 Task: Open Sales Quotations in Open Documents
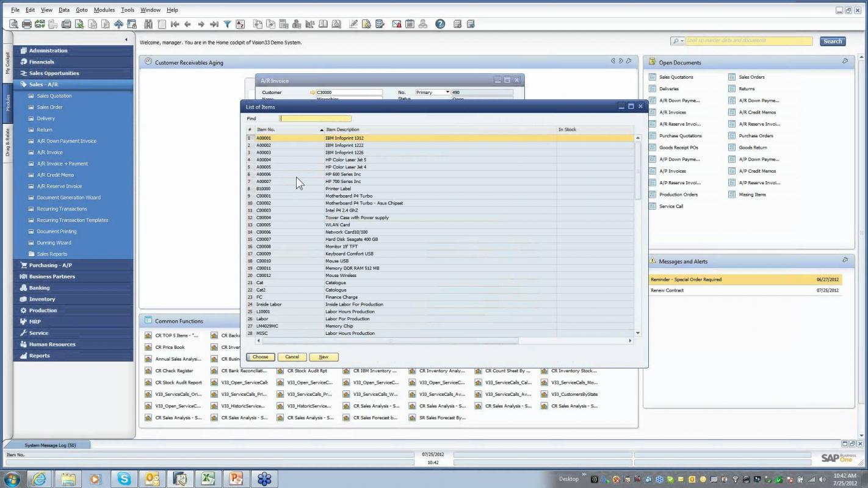tap(676, 77)
